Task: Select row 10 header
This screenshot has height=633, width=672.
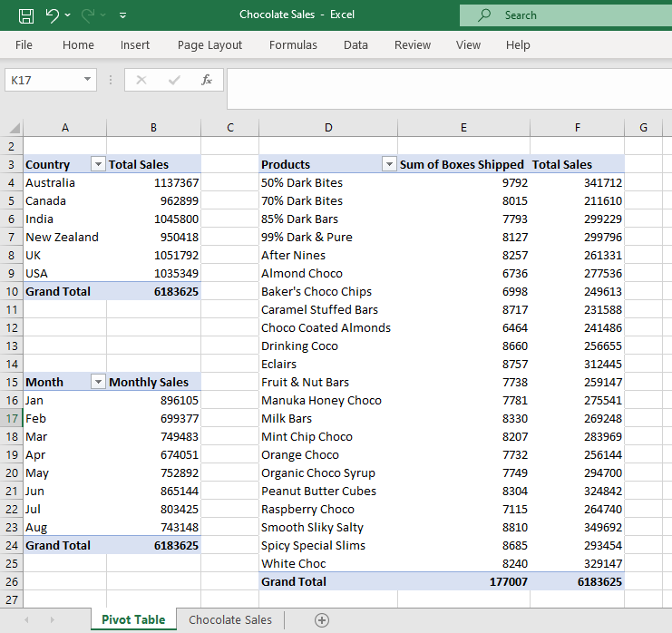Action: (x=12, y=291)
